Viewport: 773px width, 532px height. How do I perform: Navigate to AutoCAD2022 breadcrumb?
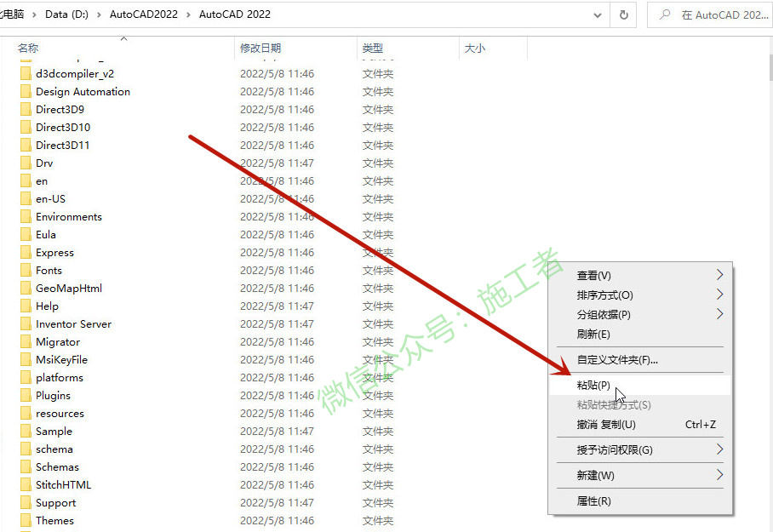[144, 14]
